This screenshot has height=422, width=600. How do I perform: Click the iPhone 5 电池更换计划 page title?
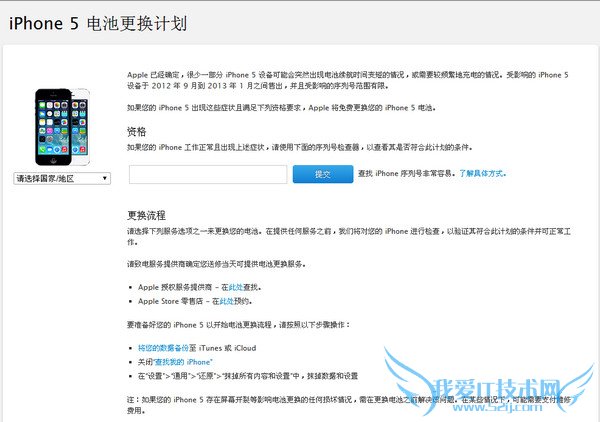tap(98, 23)
